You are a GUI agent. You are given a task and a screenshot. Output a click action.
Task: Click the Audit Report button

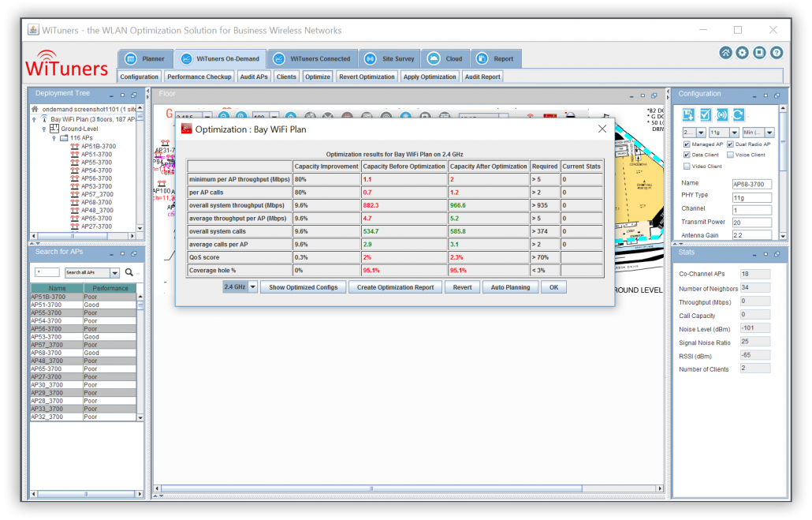482,77
